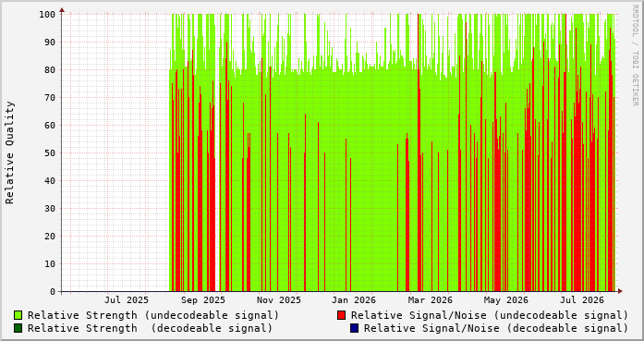Image resolution: width=644 pixels, height=341 pixels.
Task: Click the Sep 2025 axis label
Action: tap(203, 300)
